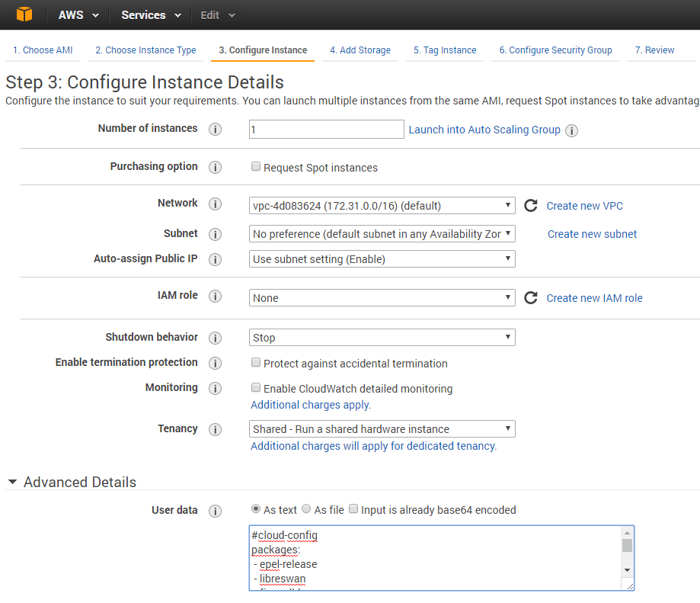
Task: Click the Subnet info icon
Action: point(215,234)
